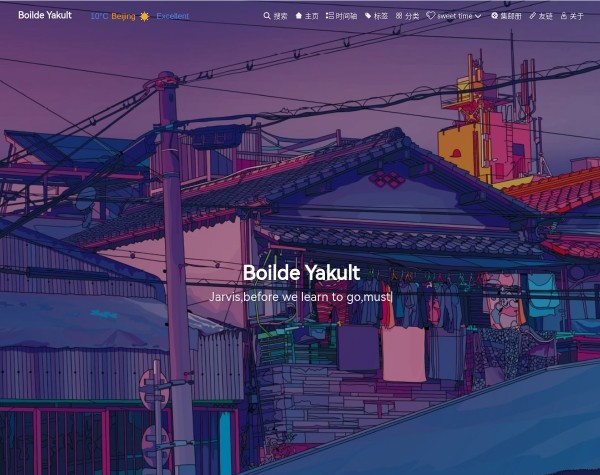Go to the 分类 categories page

point(412,16)
